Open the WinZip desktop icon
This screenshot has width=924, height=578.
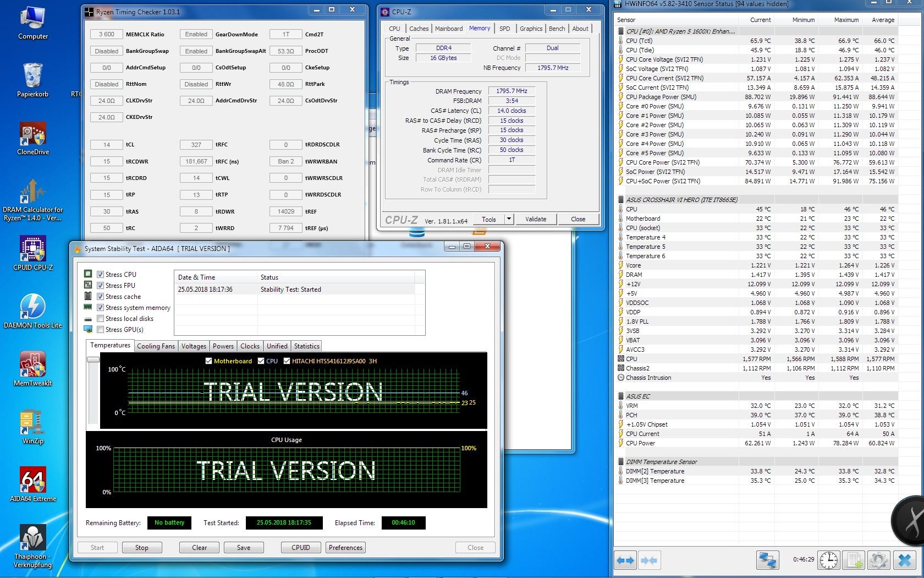(x=32, y=427)
